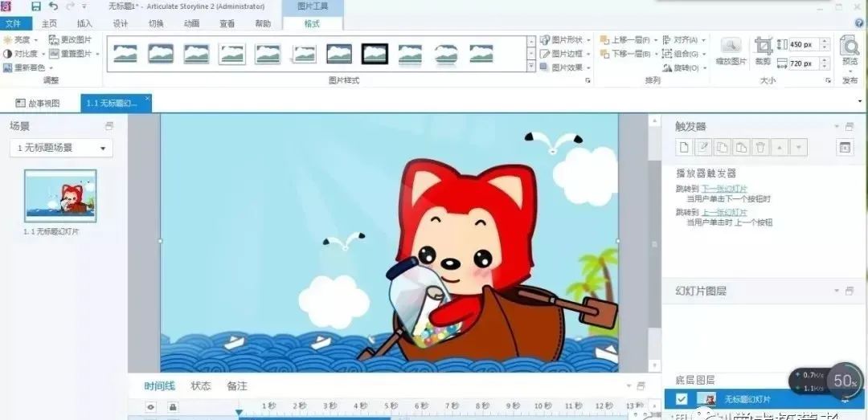The height and width of the screenshot is (420, 868).
Task: Switch to the 切换 ribbon tab
Action: point(156,23)
